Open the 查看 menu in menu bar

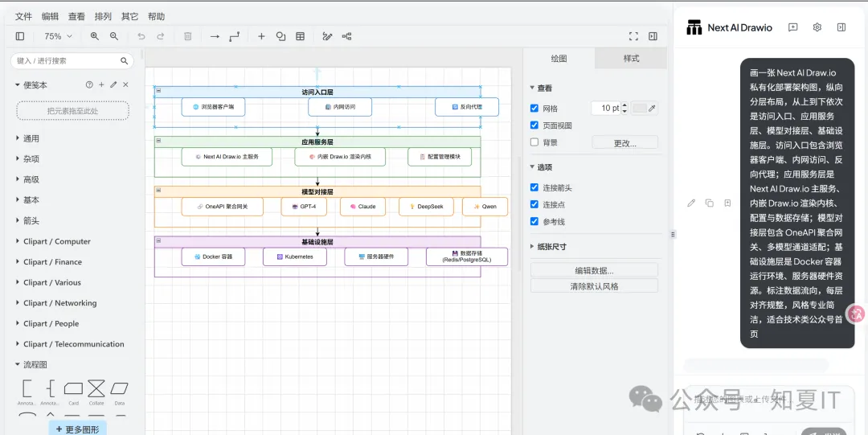point(76,17)
